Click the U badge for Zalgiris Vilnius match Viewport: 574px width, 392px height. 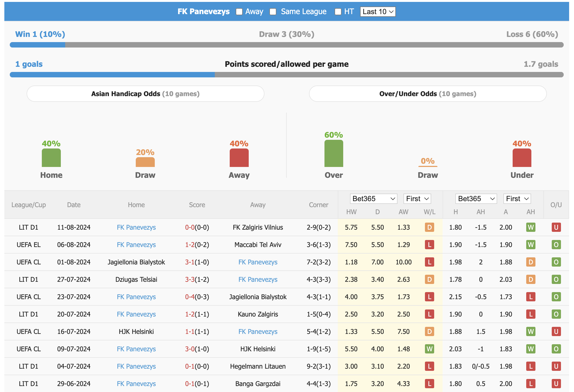(x=556, y=227)
